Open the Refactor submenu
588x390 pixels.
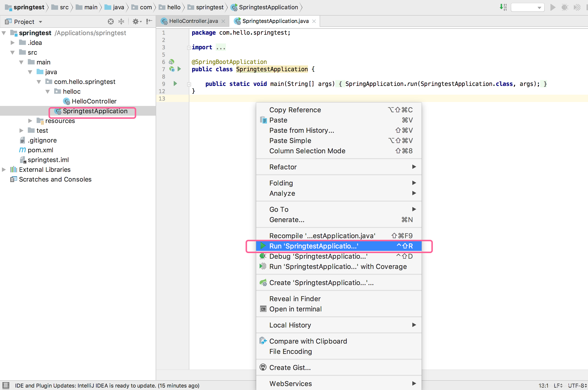click(339, 167)
